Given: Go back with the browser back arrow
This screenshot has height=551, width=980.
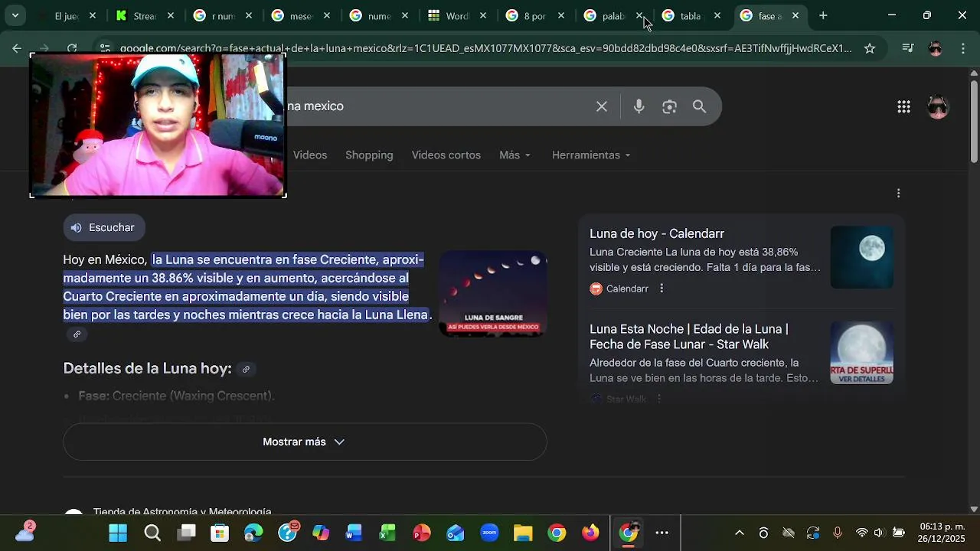Looking at the screenshot, I should click(17, 48).
